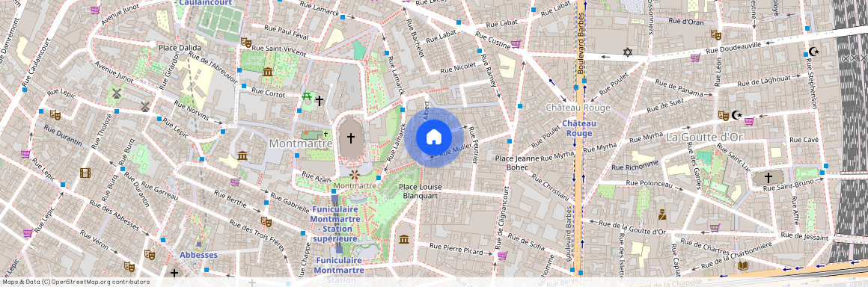Click the theatre masks icon above Rue Léon
Screen dimensions: 868x287
[716, 34]
